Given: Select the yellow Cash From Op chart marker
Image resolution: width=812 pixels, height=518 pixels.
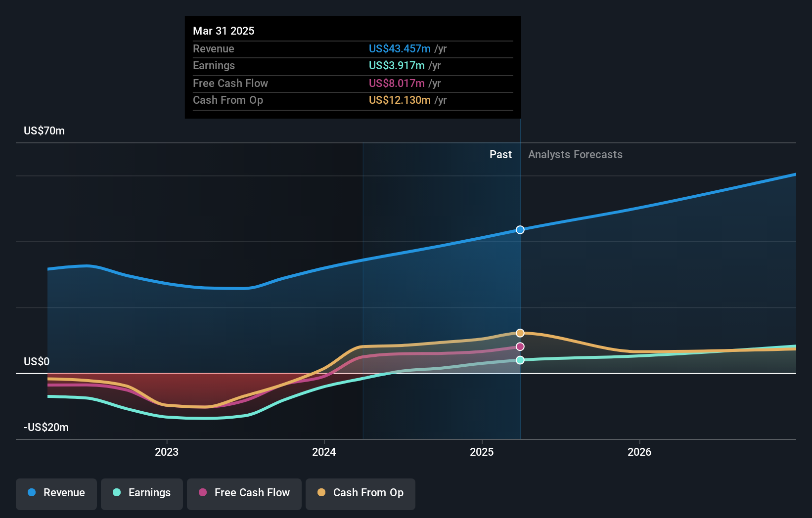Looking at the screenshot, I should (520, 333).
